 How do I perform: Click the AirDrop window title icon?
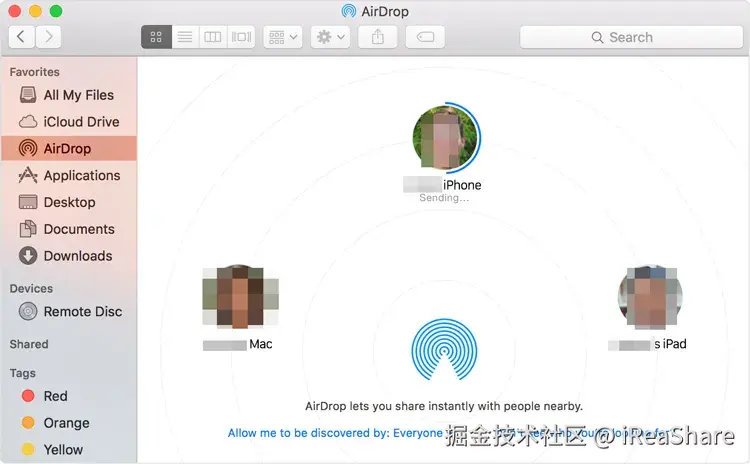pos(349,11)
